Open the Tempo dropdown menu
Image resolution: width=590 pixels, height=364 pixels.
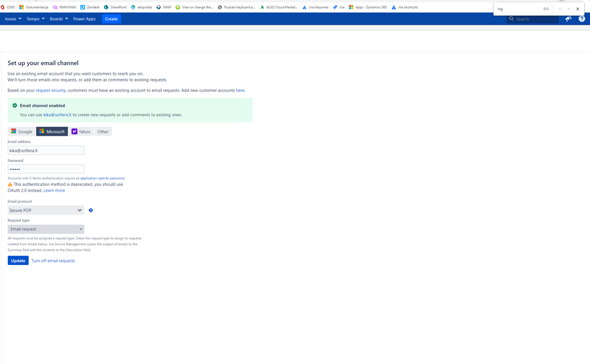coord(35,19)
